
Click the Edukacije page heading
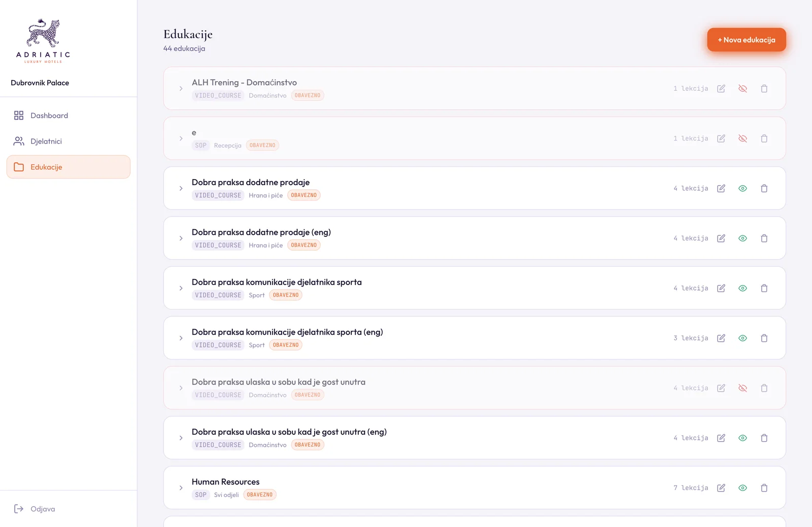tap(188, 34)
